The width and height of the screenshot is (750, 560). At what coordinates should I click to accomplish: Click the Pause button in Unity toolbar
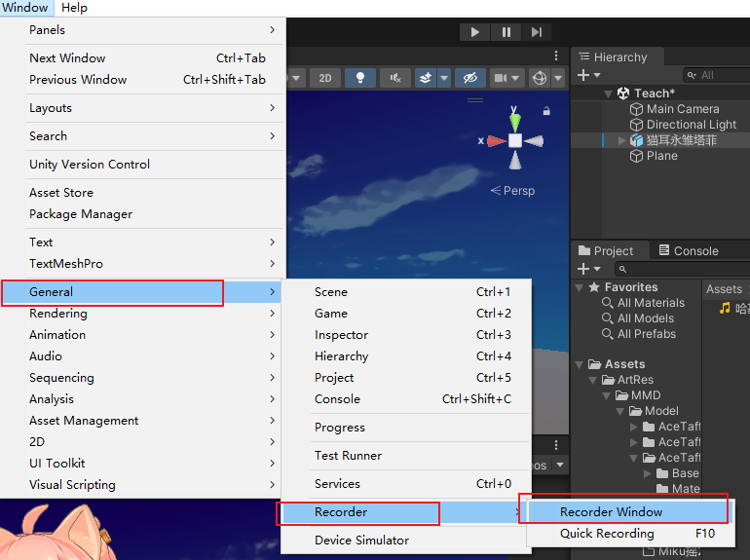(506, 32)
